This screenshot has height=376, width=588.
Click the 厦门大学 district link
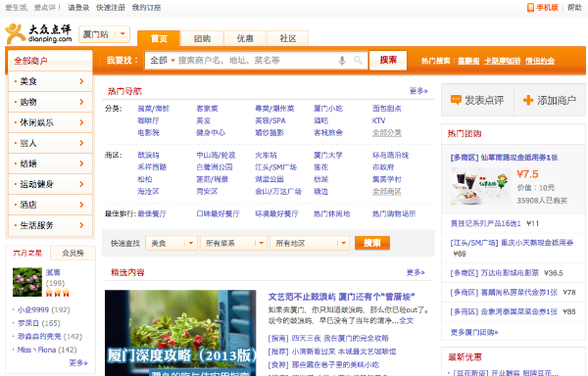327,155
